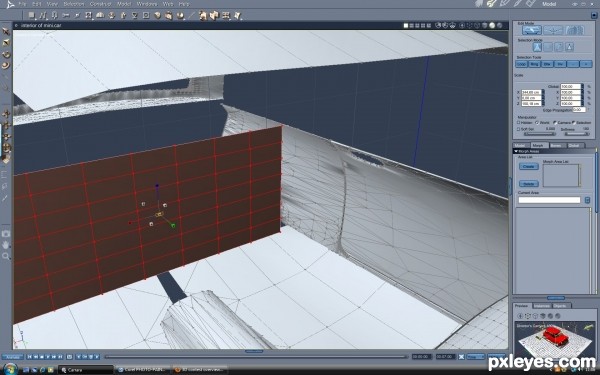Choose the third Edit Mode button

tap(574, 30)
